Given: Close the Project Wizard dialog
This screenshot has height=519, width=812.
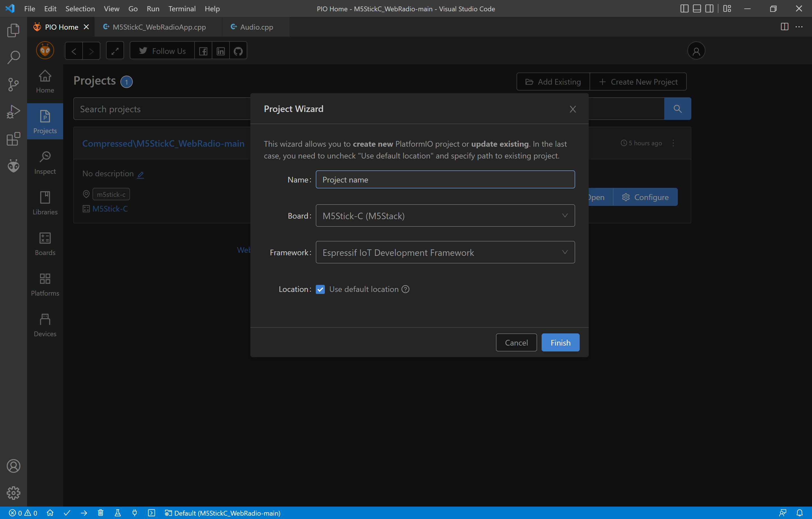Looking at the screenshot, I should [x=573, y=109].
